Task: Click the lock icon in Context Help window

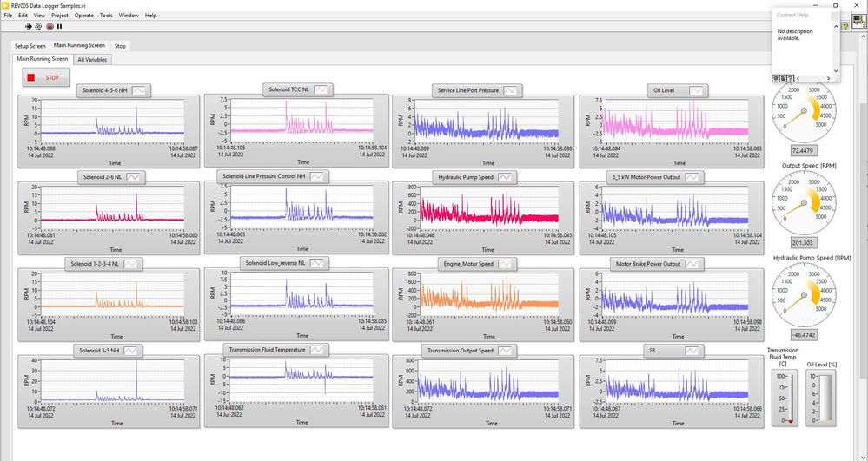Action: pyautogui.click(x=784, y=79)
